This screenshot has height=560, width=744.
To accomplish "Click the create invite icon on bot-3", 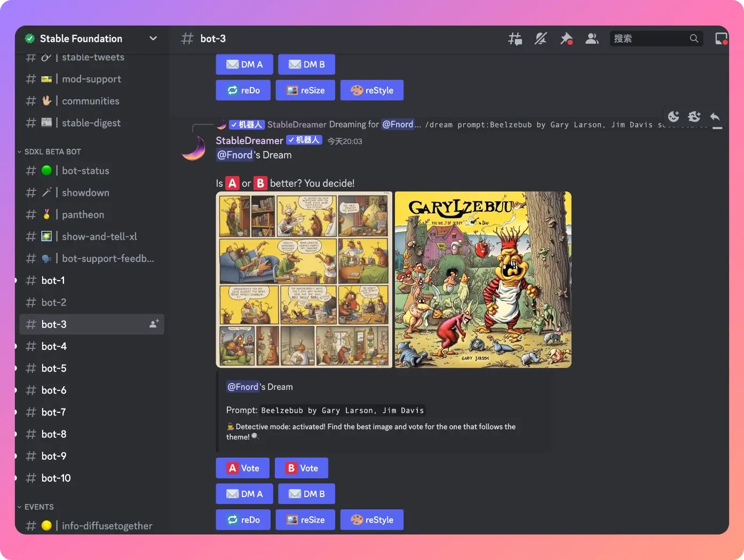I will click(x=154, y=324).
